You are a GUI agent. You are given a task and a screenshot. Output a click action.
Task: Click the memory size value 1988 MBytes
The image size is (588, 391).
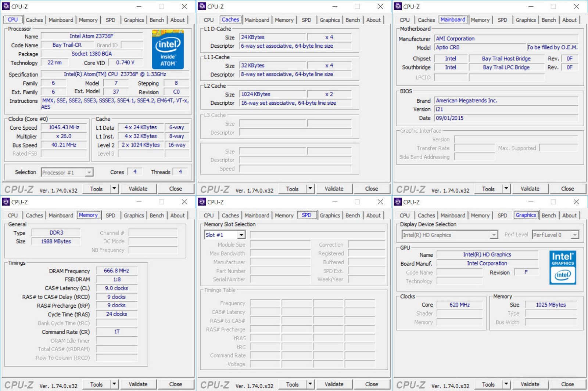click(x=56, y=241)
